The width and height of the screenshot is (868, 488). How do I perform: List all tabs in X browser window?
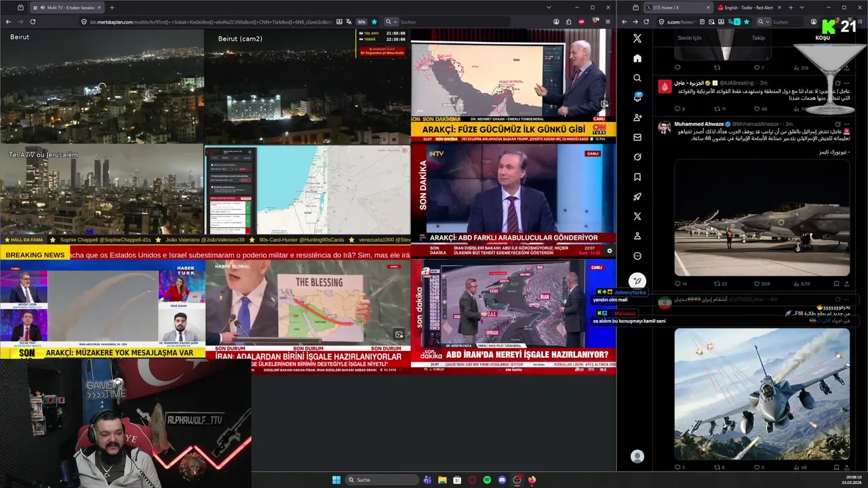[x=802, y=7]
